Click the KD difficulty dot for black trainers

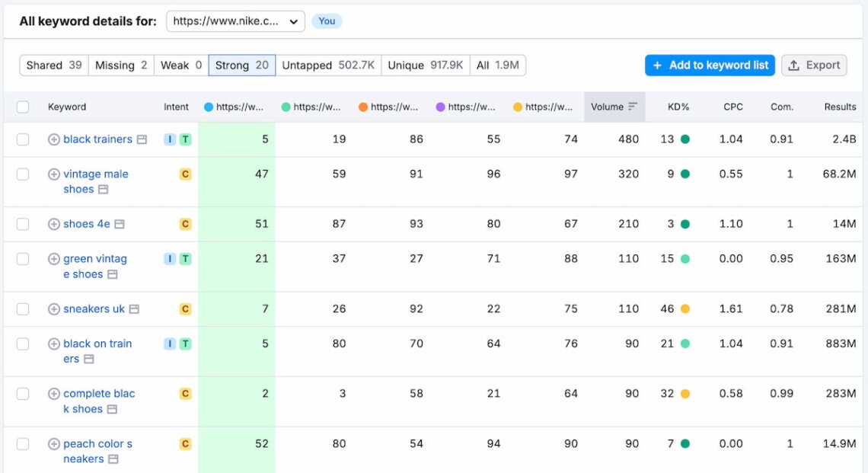685,139
